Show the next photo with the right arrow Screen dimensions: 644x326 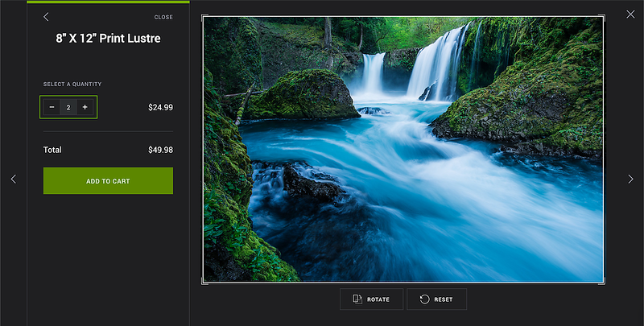[x=630, y=179]
